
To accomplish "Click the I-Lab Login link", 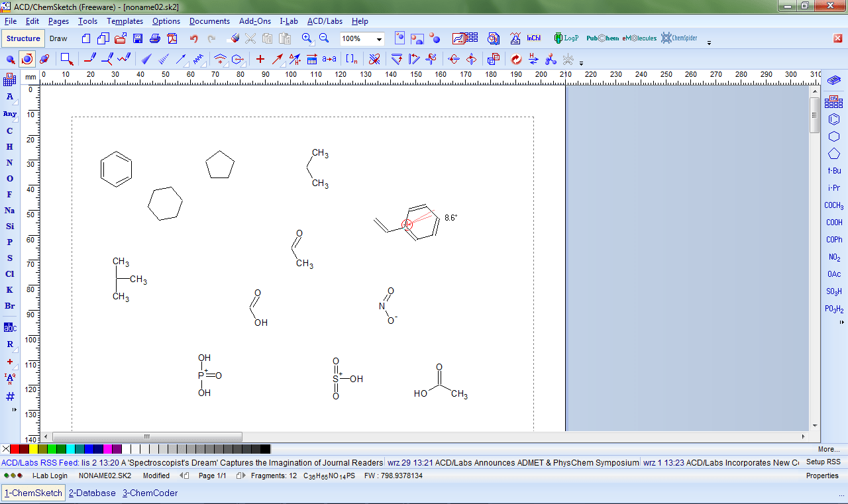I will (50, 476).
